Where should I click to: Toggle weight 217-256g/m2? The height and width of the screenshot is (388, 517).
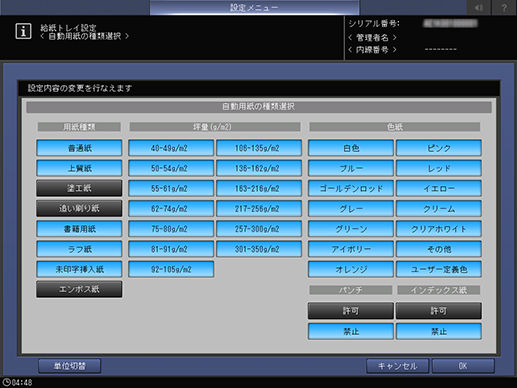click(259, 208)
